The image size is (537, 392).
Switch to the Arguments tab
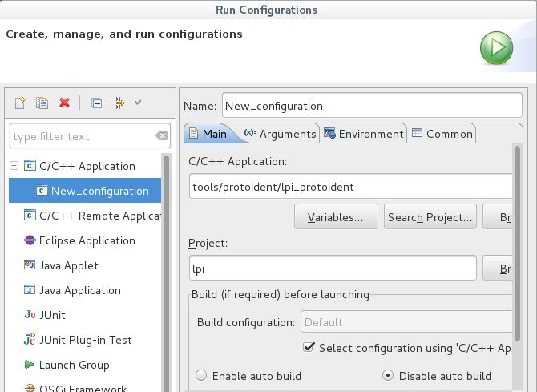pyautogui.click(x=281, y=134)
